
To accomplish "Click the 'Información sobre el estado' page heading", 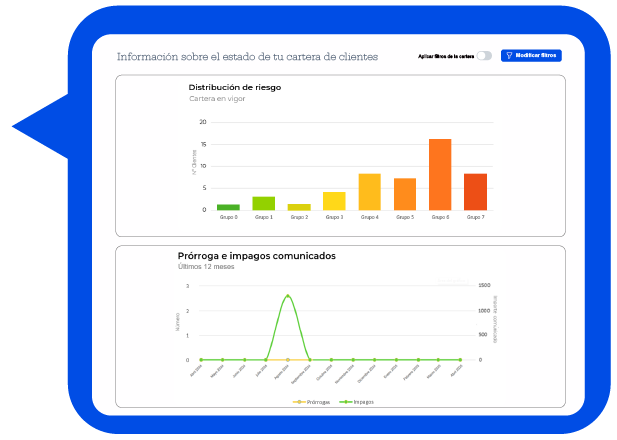I will [247, 57].
